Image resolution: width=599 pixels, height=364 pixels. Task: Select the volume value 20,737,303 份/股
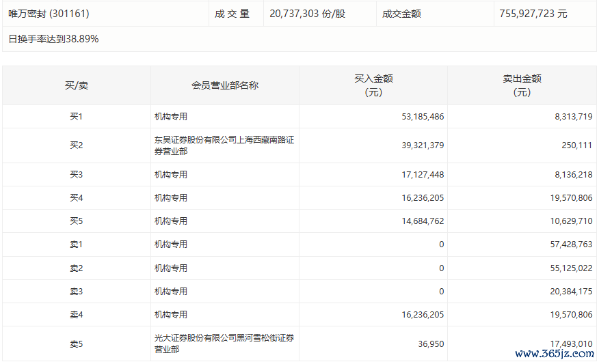point(307,14)
